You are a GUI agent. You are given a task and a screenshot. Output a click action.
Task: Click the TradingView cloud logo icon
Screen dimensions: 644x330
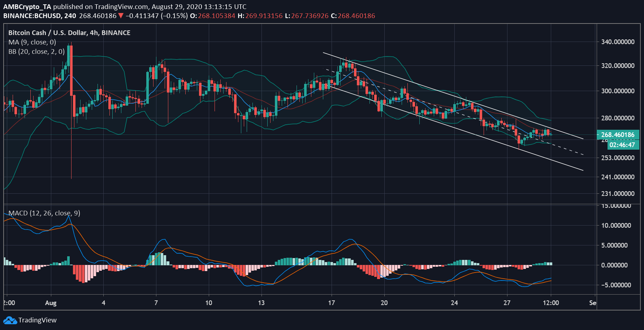tap(10, 320)
